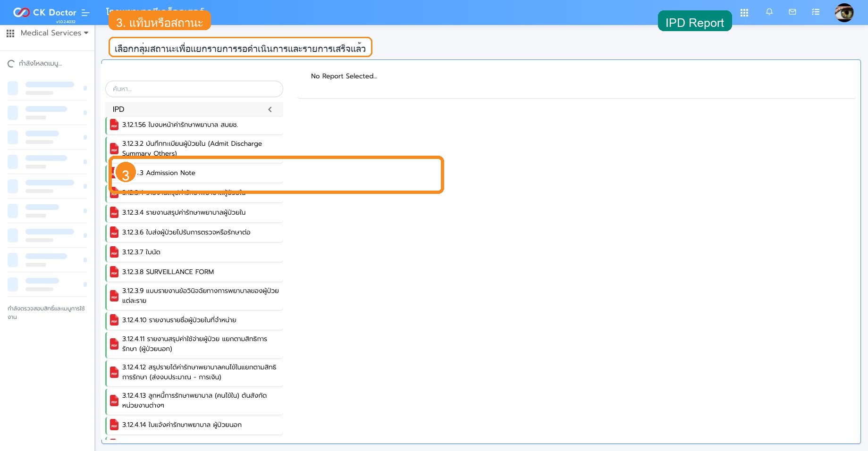The image size is (868, 451).
Task: Open the apps grid icon in header
Action: (x=744, y=13)
